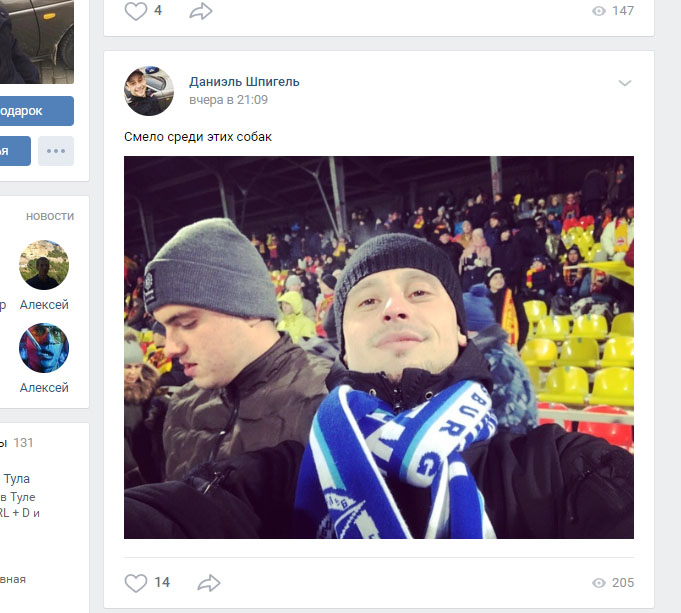Share Даниэль Шпигель's photo post
The image size is (681, 613).
[x=209, y=582]
